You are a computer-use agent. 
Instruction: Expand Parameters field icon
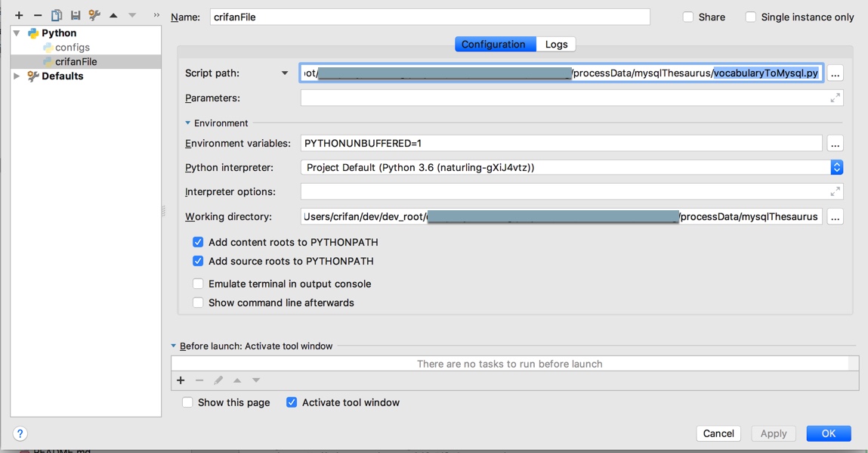point(836,98)
